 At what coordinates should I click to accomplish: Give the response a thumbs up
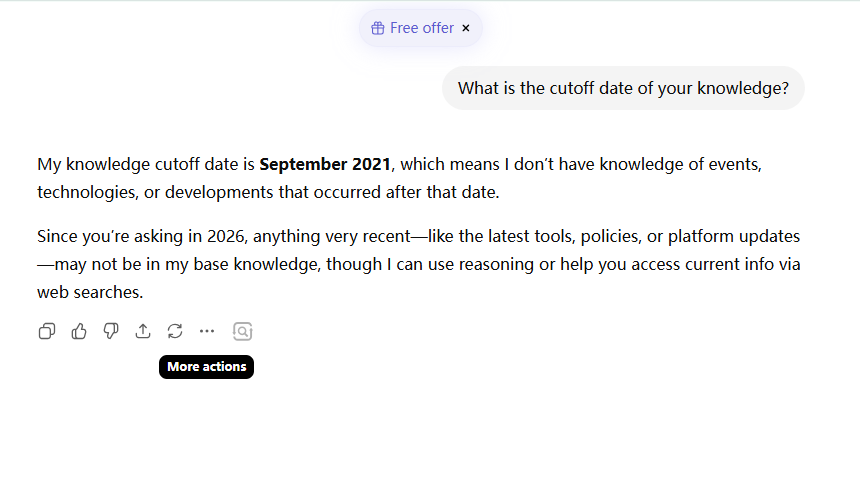79,331
